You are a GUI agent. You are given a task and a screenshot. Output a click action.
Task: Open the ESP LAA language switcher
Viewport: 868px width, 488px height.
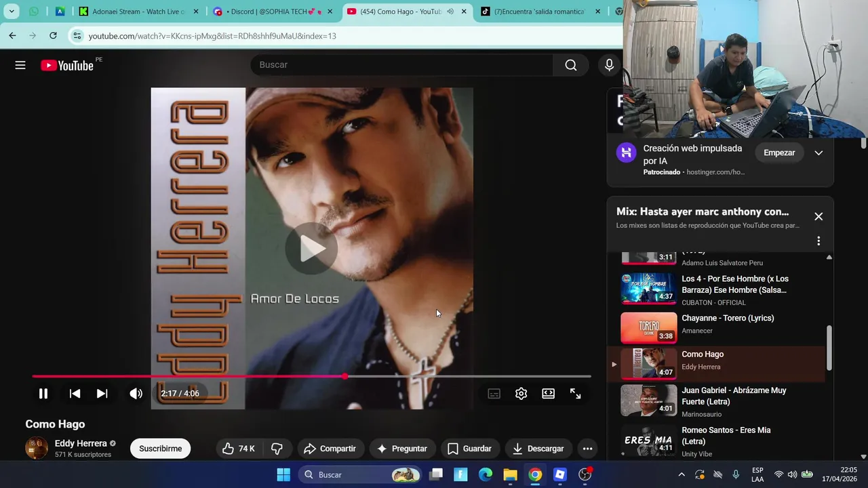[x=757, y=474]
